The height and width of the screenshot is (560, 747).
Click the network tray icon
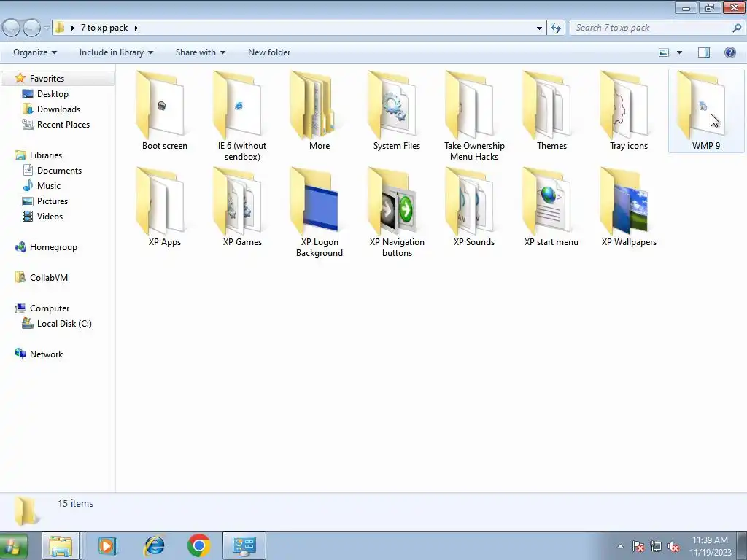(x=656, y=547)
